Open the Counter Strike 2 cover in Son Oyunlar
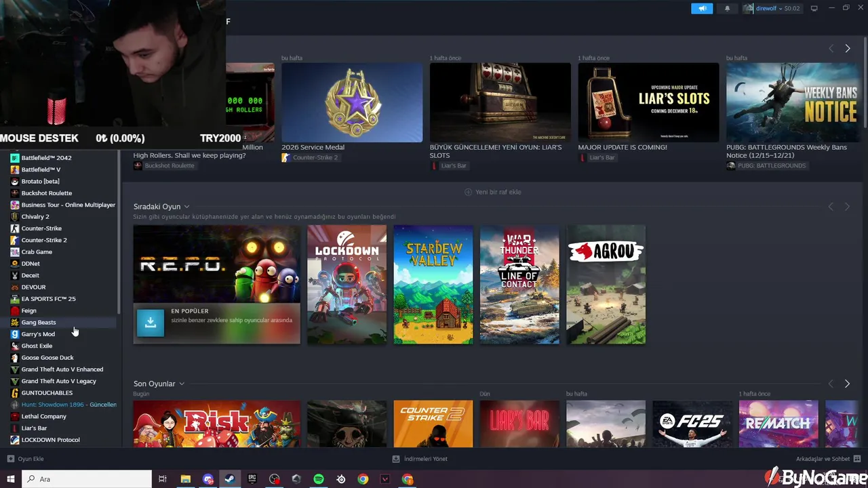This screenshot has width=868, height=488. pyautogui.click(x=433, y=424)
